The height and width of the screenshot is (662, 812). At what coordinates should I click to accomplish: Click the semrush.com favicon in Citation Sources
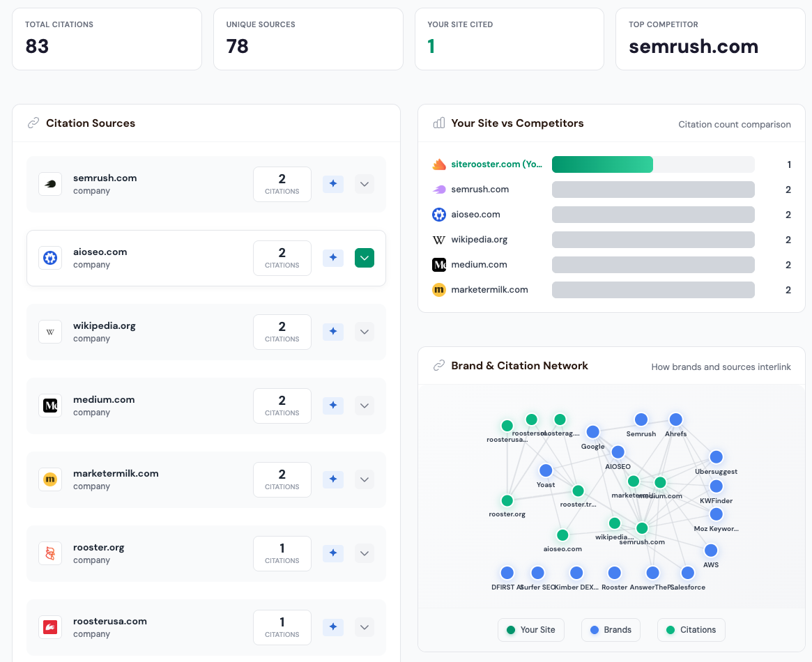[50, 184]
